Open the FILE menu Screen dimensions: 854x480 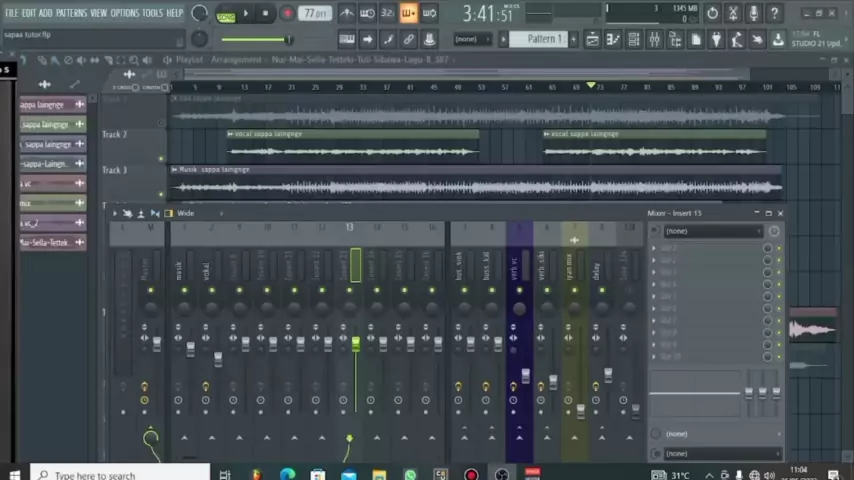[12, 13]
